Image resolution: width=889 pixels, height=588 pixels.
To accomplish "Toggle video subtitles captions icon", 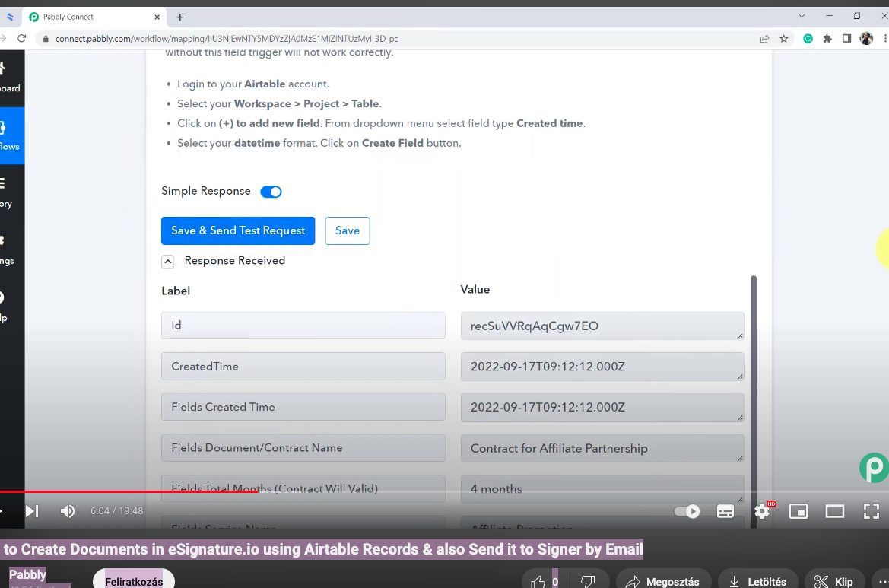I will [725, 511].
